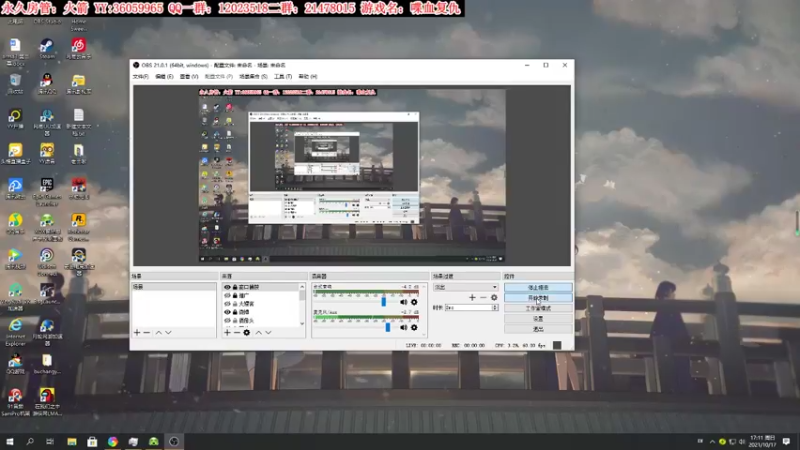Screen dimensions: 800x450
Task: Move source up in sources list
Action: (x=259, y=333)
